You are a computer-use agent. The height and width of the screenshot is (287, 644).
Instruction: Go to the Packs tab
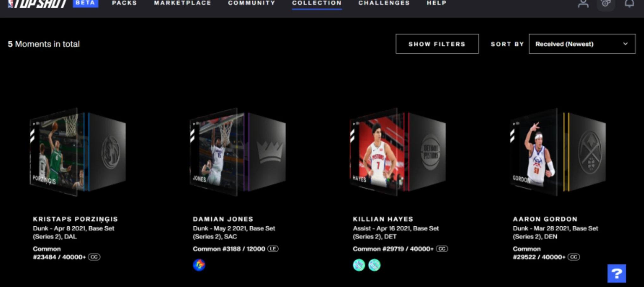124,3
